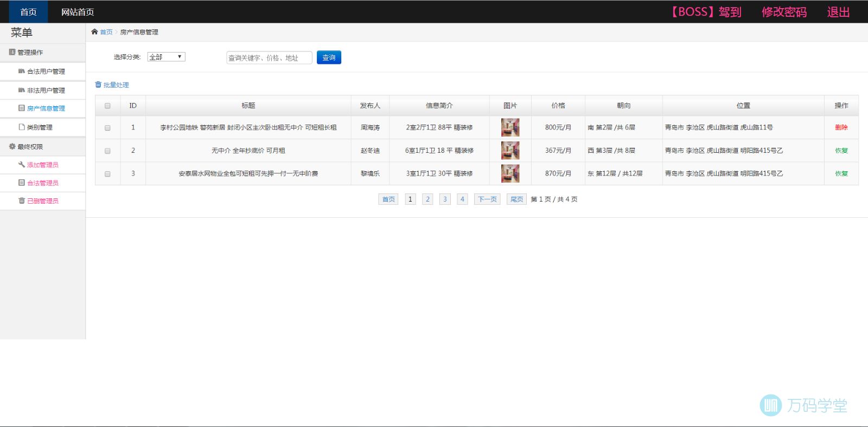
Task: Click the list icon beside 合法管理员
Action: tap(22, 183)
